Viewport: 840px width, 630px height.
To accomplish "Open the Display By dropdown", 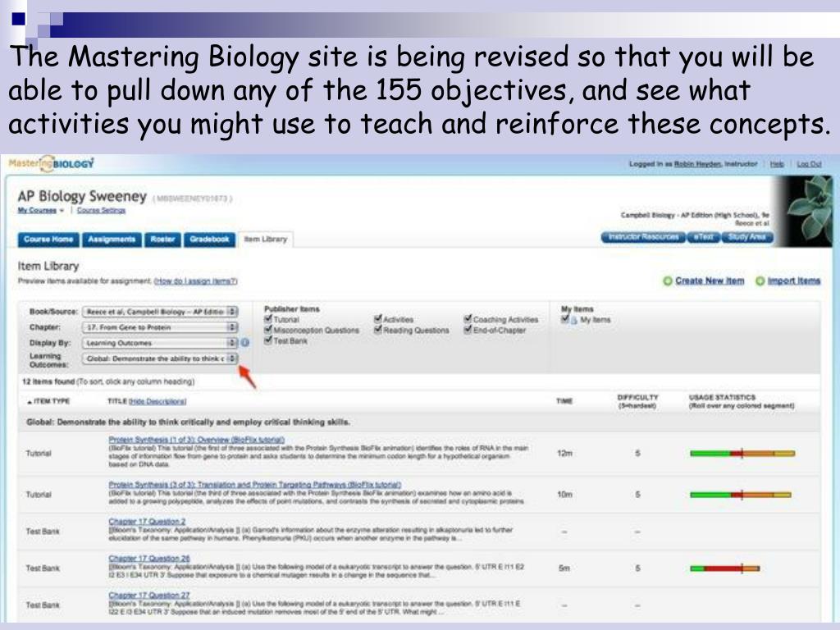I will [x=160, y=342].
